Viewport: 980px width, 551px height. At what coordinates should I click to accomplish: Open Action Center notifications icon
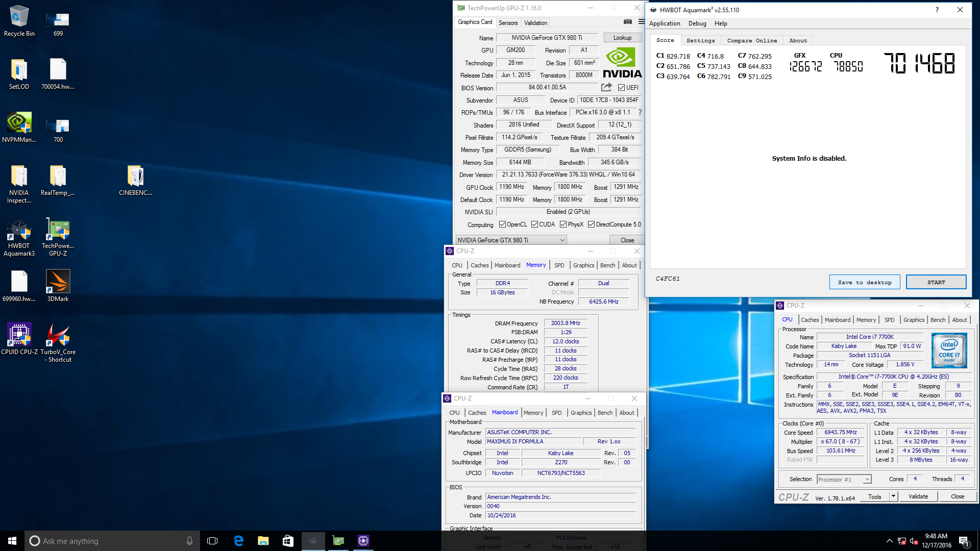pos(964,541)
